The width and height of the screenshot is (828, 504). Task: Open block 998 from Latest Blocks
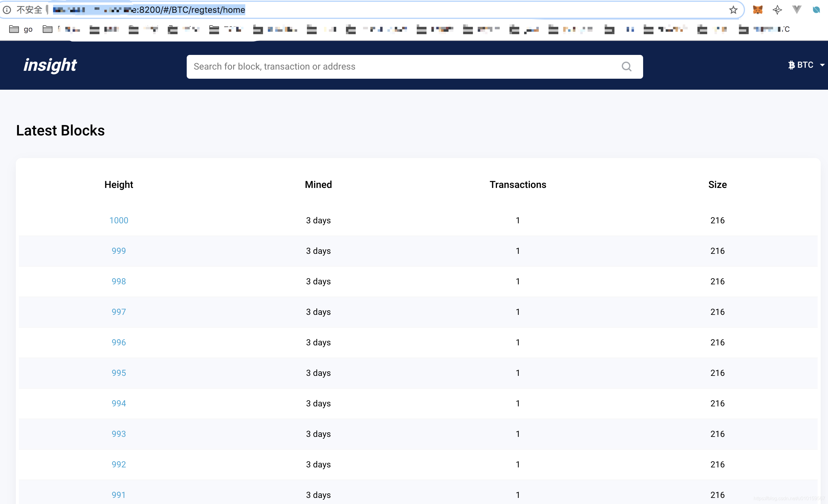[x=119, y=281]
